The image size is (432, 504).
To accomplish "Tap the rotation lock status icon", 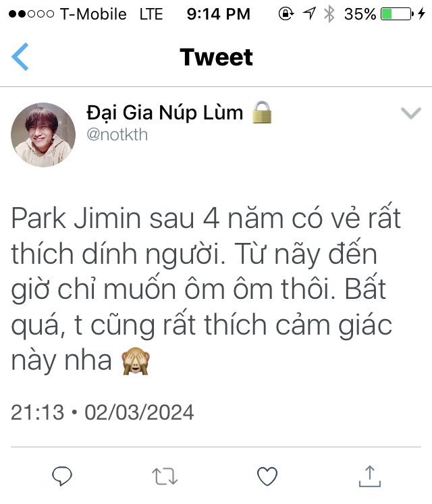I will (286, 13).
